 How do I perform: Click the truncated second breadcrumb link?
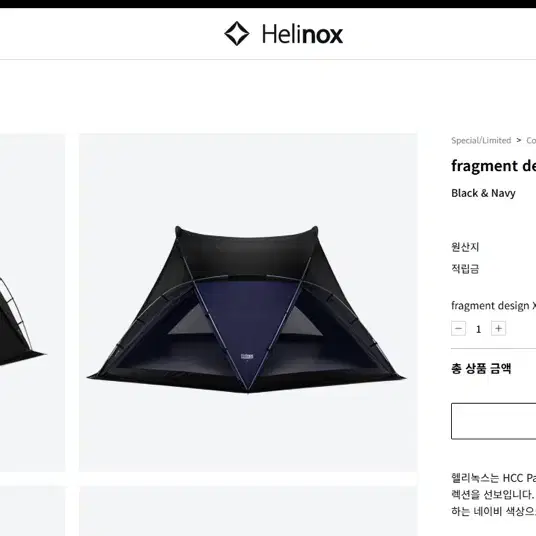pos(531,140)
